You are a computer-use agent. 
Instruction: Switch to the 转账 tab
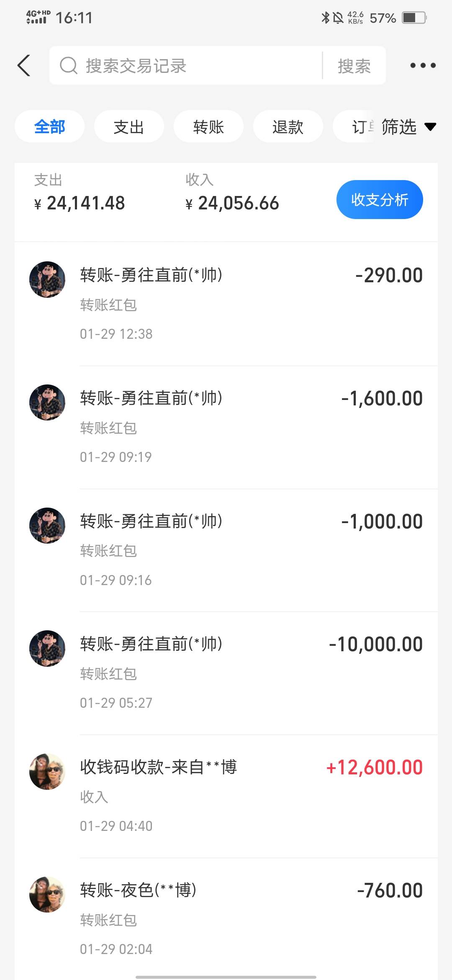(208, 126)
